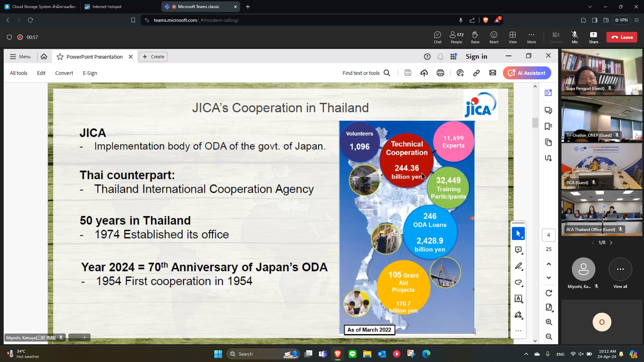Launch the AI Assistant
Image resolution: width=644 pixels, height=362 pixels.
(x=527, y=73)
